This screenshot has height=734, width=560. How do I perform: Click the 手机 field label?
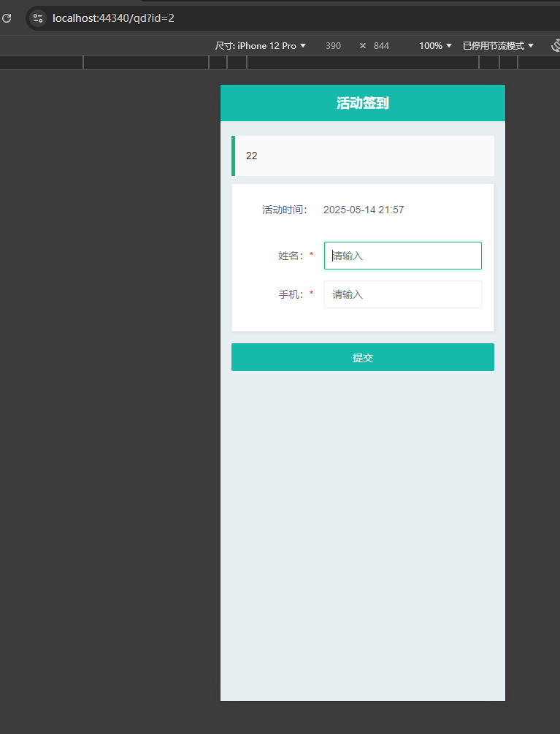291,294
